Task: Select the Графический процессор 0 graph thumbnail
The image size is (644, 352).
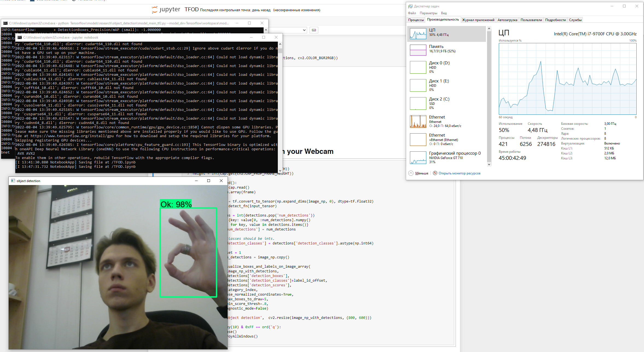Action: [x=418, y=158]
